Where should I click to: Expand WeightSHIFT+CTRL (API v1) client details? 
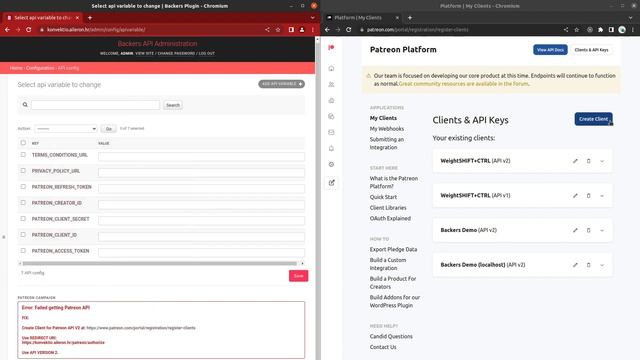[x=602, y=196]
